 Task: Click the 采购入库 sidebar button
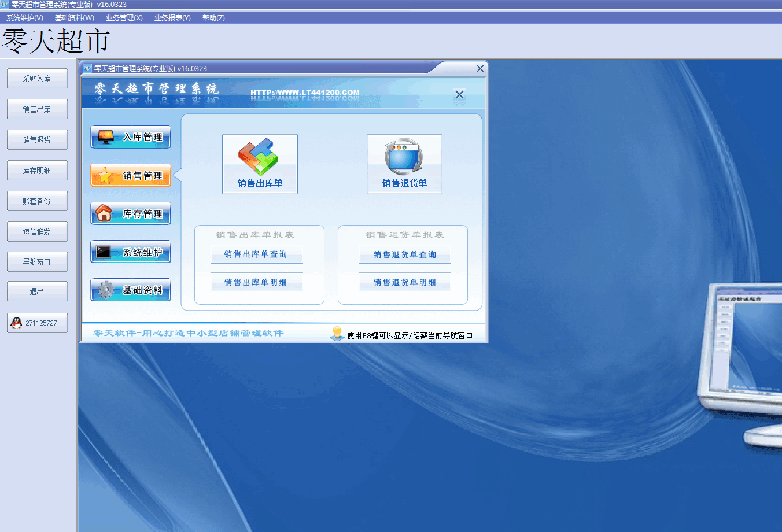[x=37, y=79]
